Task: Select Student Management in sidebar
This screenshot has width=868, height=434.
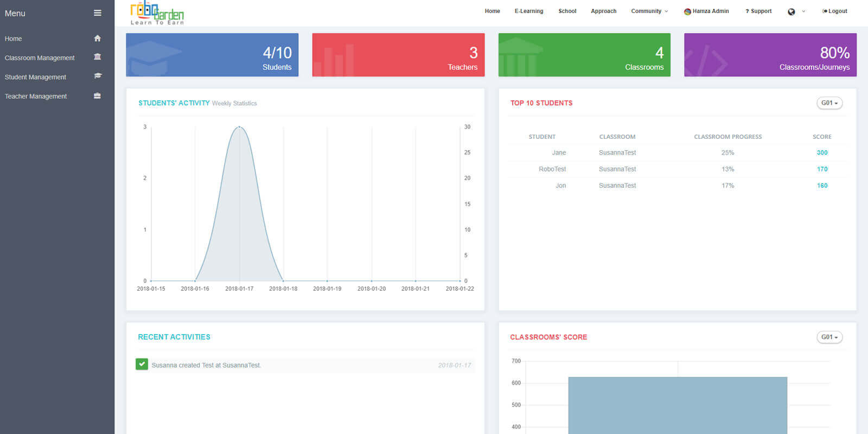Action: pyautogui.click(x=35, y=77)
